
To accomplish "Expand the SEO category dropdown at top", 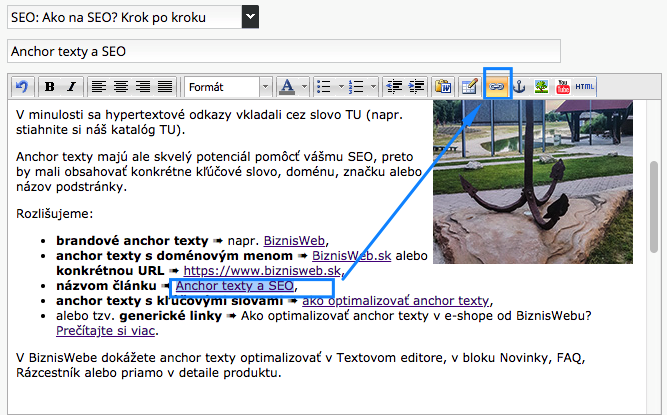I will coord(250,17).
